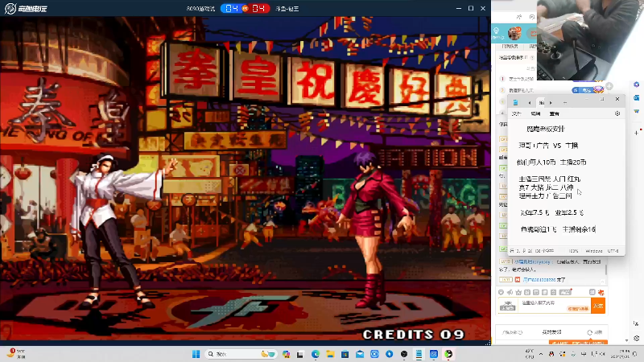This screenshot has height=362, width=644.
Task: Select the open Notepad document tab
Action: [542, 103]
